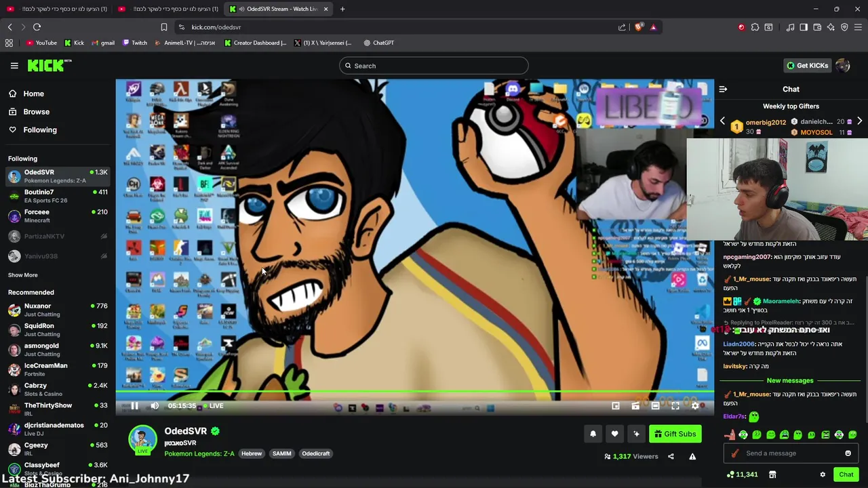868x488 pixels.
Task: Enter fullscreen mode in player
Action: (x=675, y=406)
